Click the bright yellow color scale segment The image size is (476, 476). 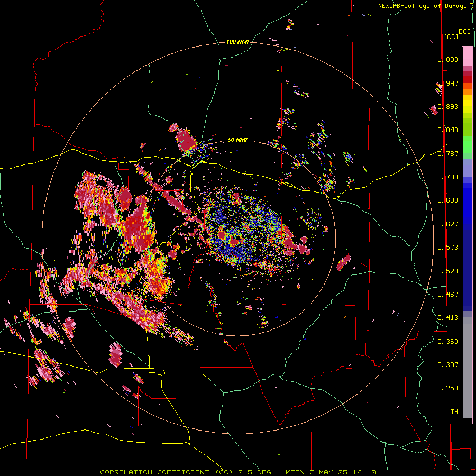(x=467, y=104)
